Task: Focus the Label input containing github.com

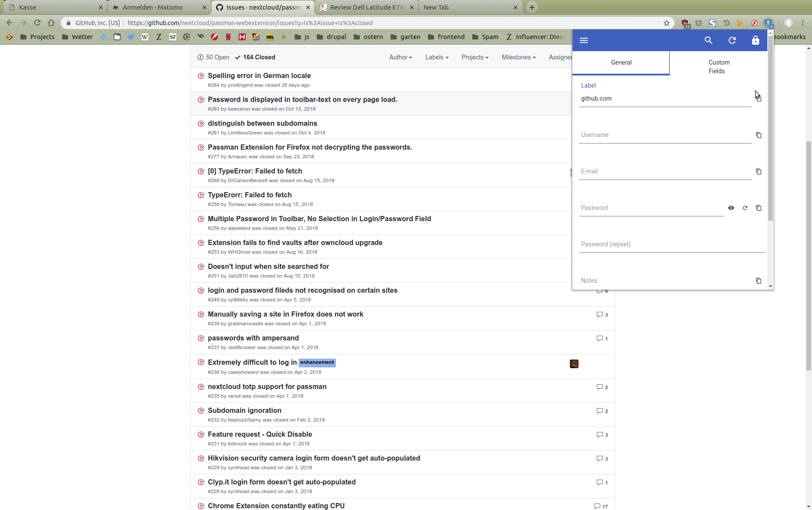Action: [x=665, y=99]
